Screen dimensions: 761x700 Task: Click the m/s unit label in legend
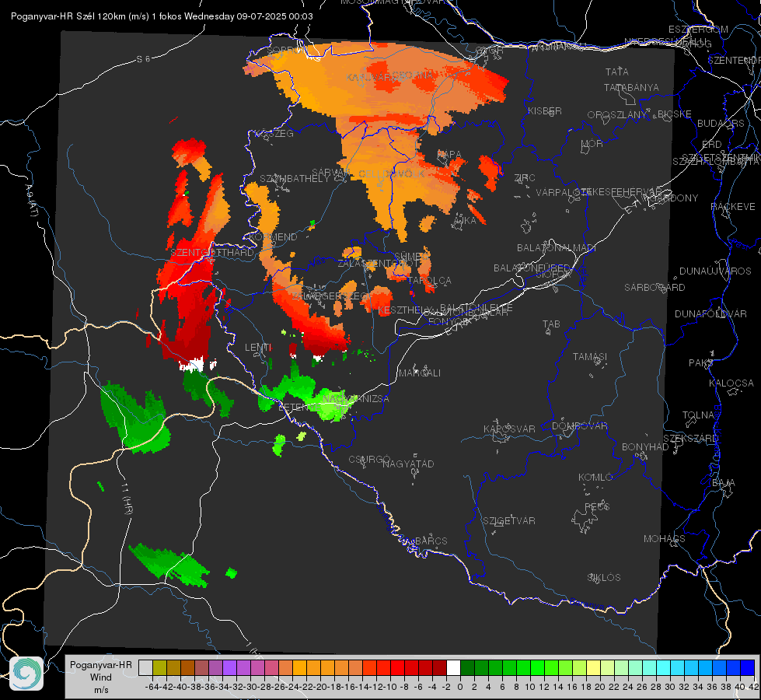[x=101, y=690]
